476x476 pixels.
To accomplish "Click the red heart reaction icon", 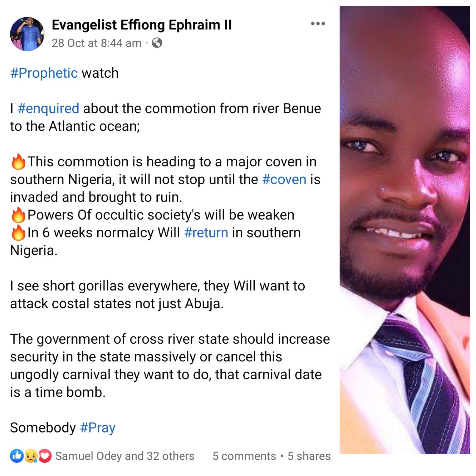I will [45, 456].
